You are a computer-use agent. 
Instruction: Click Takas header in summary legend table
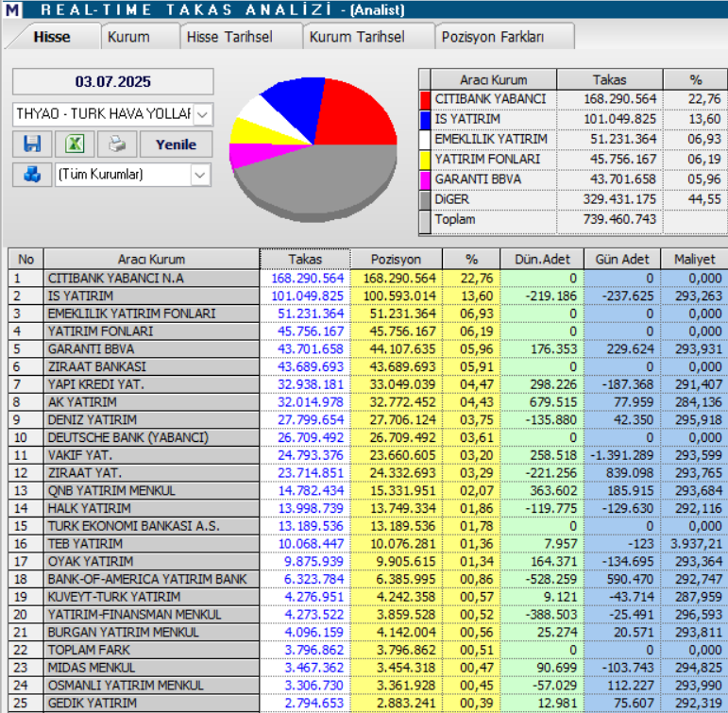609,79
